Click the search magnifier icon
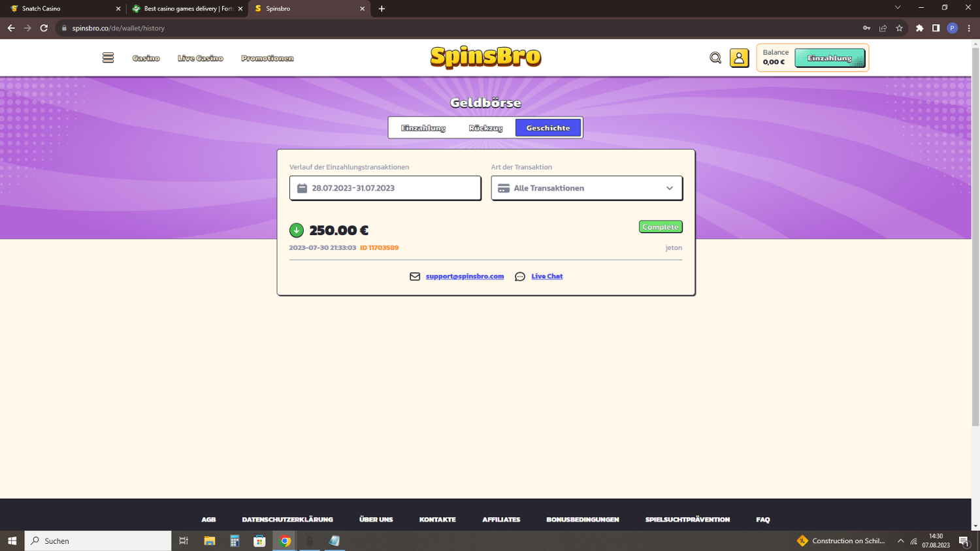Image resolution: width=980 pixels, height=551 pixels. tap(715, 57)
